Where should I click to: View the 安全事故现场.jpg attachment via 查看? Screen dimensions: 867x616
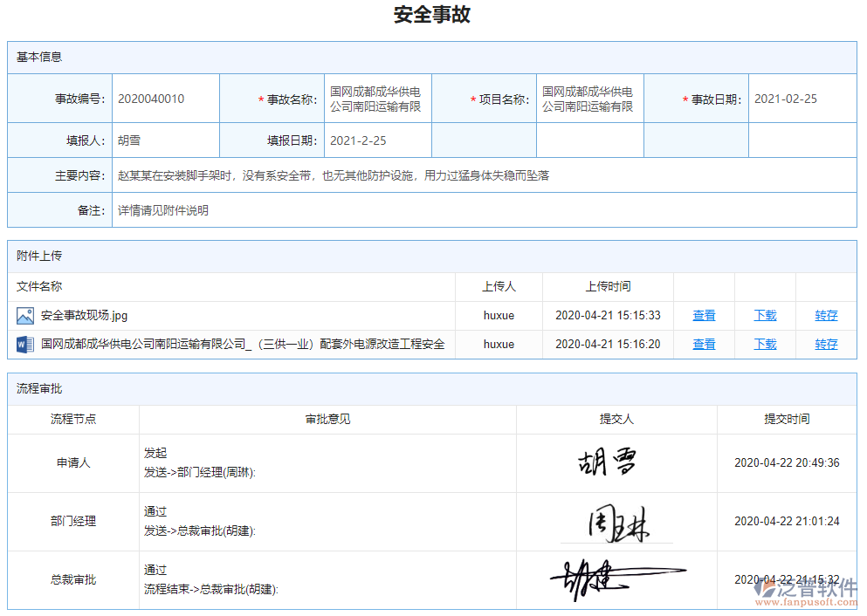coord(704,316)
